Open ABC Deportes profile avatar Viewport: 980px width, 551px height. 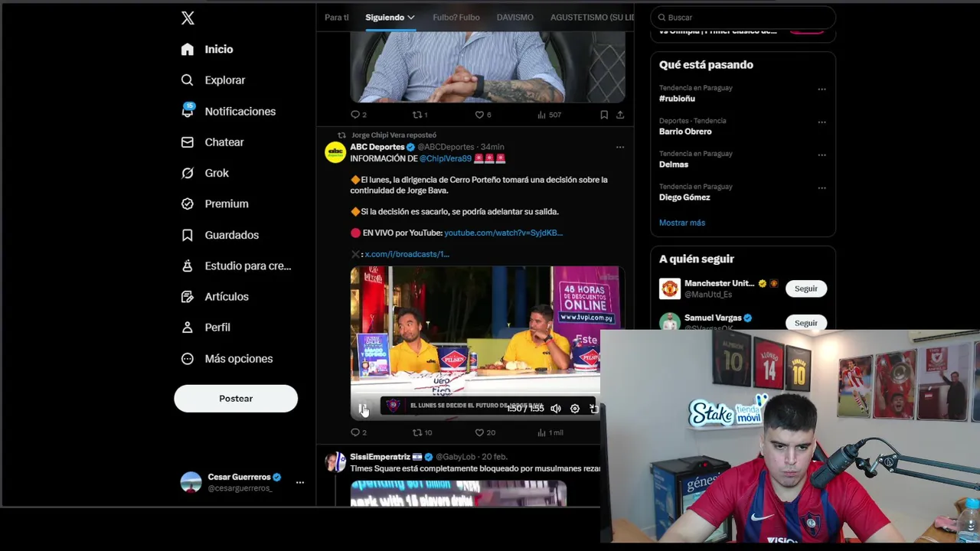click(335, 152)
